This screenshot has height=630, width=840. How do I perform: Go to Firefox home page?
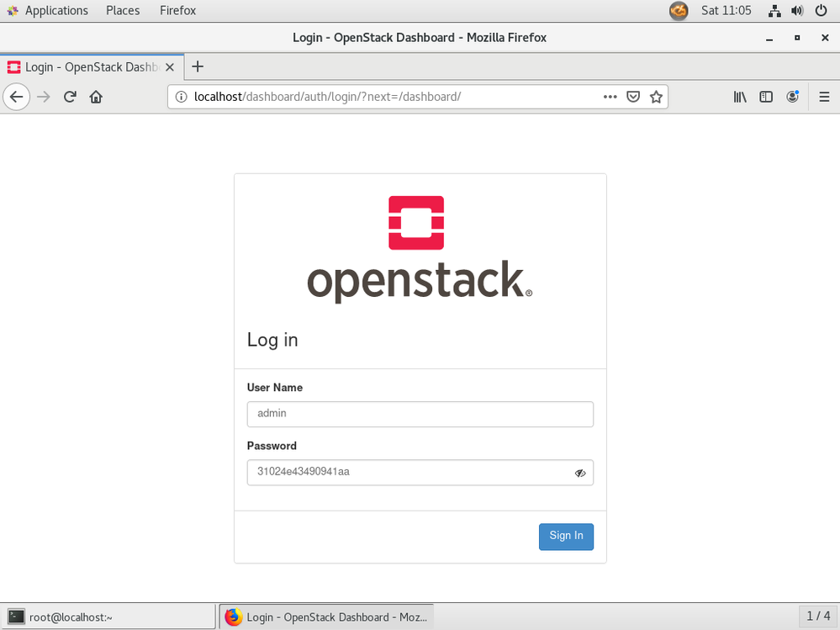click(96, 97)
